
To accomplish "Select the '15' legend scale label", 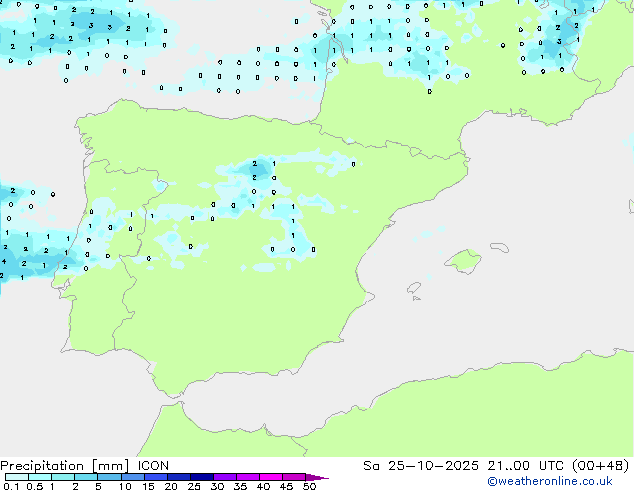I will point(148,486).
